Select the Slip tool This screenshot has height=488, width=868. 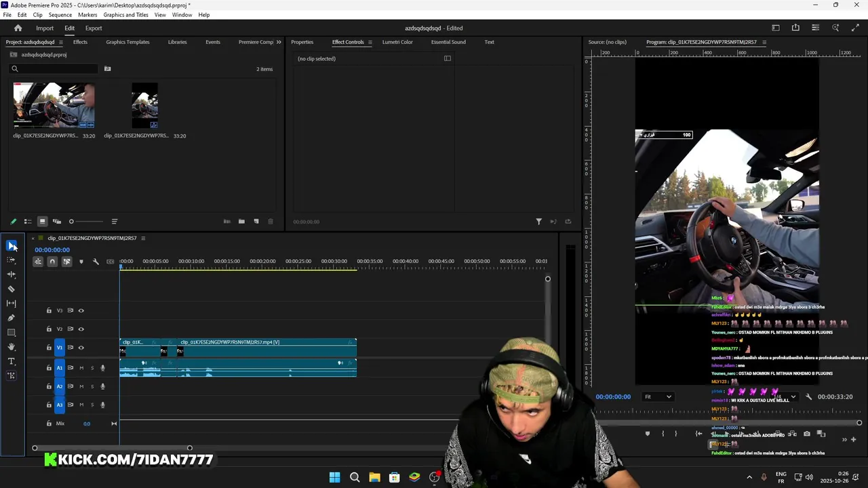[12, 304]
